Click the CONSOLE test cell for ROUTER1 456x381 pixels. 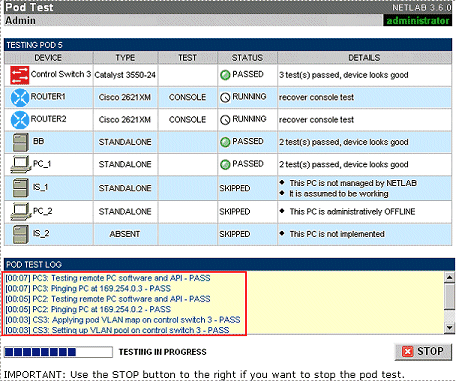(x=187, y=97)
